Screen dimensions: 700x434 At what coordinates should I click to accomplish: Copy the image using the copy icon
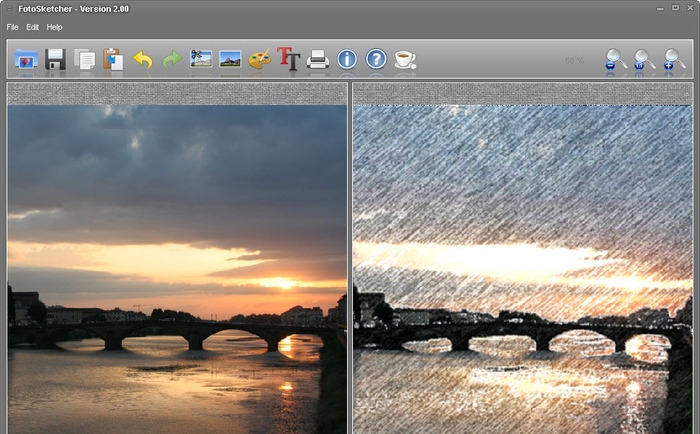[x=84, y=59]
